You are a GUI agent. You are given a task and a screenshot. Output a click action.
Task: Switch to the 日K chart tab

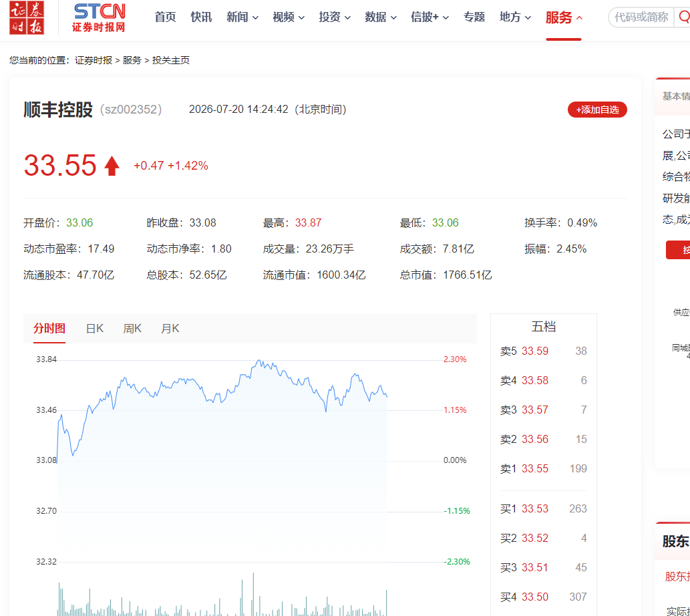tap(95, 329)
